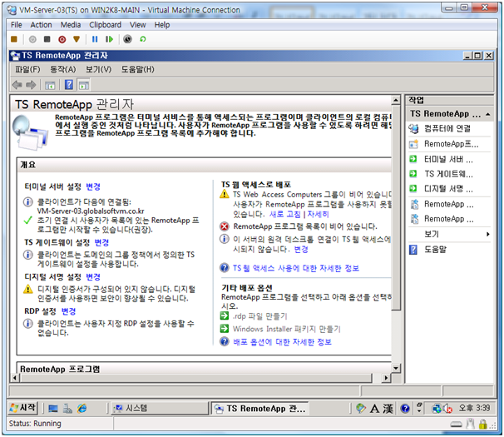Open the VM Action menu

(41, 25)
